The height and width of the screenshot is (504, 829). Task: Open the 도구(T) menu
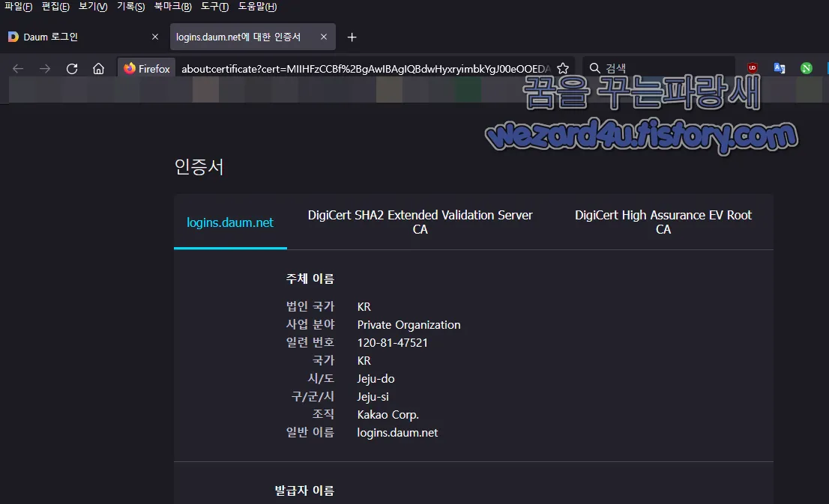click(x=214, y=6)
